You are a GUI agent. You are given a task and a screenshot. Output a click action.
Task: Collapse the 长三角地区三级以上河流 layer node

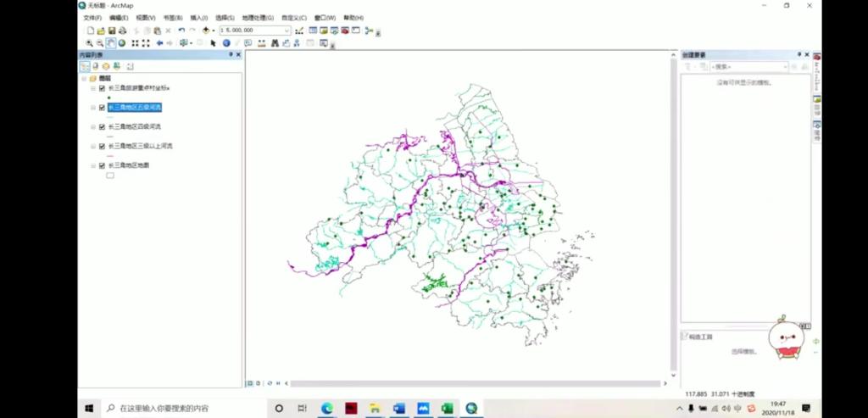click(94, 146)
